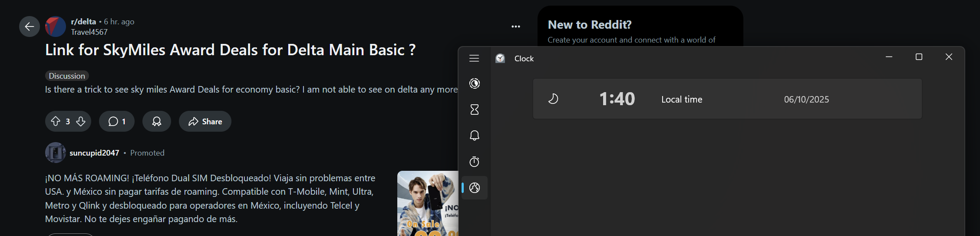Click the Promoted label
Screen dimensions: 980x236
click(147, 153)
